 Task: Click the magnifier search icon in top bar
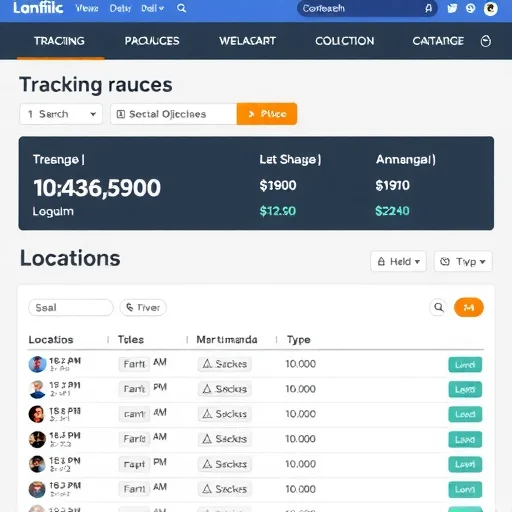coord(181,8)
